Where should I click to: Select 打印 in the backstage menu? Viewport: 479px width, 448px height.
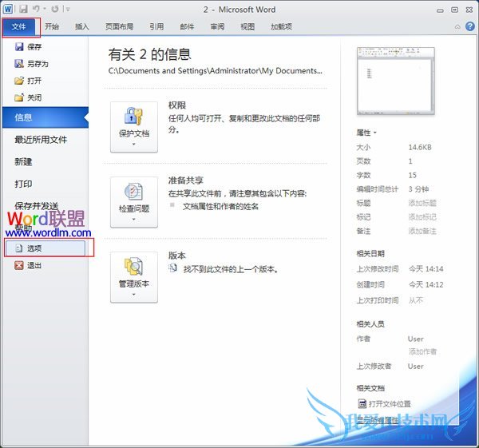pos(23,184)
